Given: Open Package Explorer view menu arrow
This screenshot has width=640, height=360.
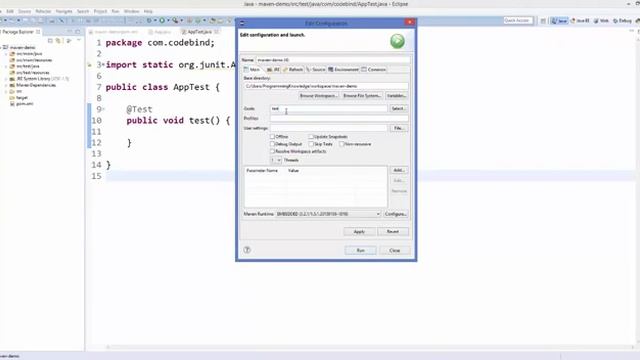Looking at the screenshot, I should pos(78,41).
